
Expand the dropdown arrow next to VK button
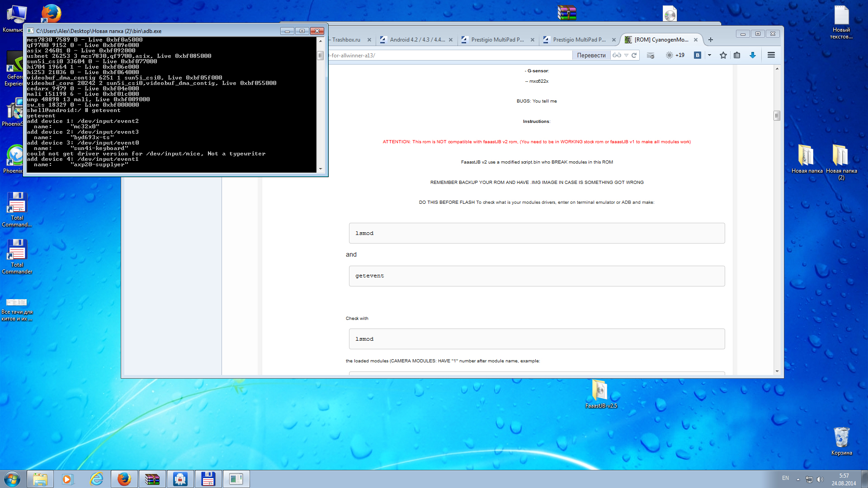(x=709, y=55)
